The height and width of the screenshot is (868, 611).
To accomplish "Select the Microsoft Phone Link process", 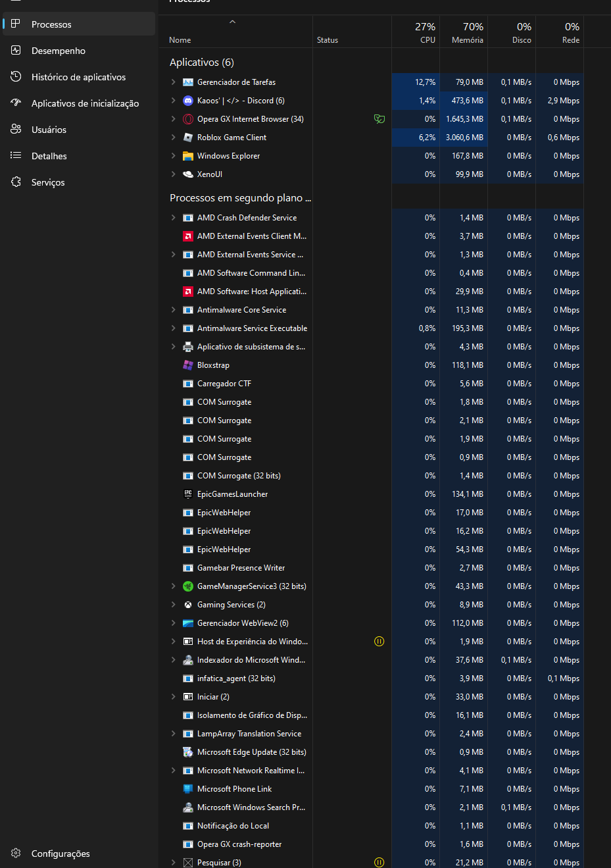I will tap(371, 789).
